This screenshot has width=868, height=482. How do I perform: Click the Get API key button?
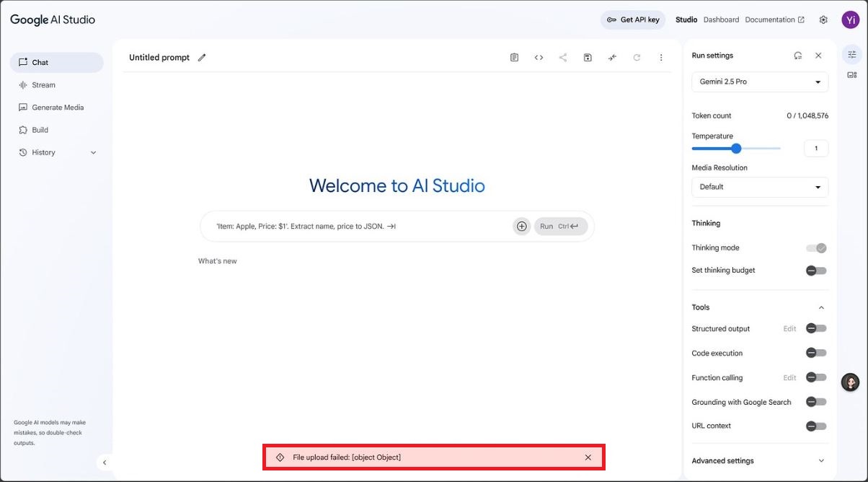(633, 20)
